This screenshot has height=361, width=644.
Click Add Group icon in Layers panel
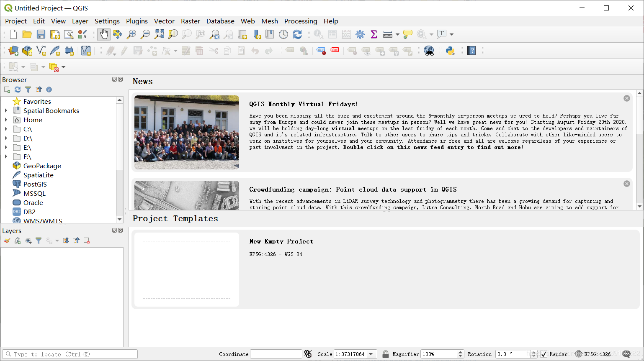[18, 241]
